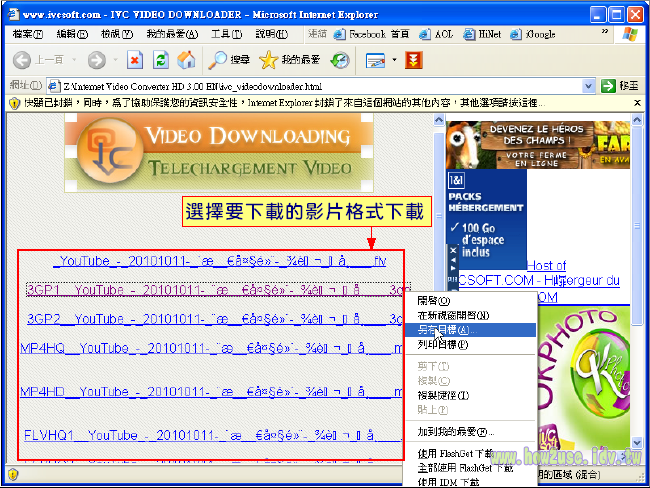The image size is (650, 488).
Task: Click the information bar warning message
Action: point(284,103)
